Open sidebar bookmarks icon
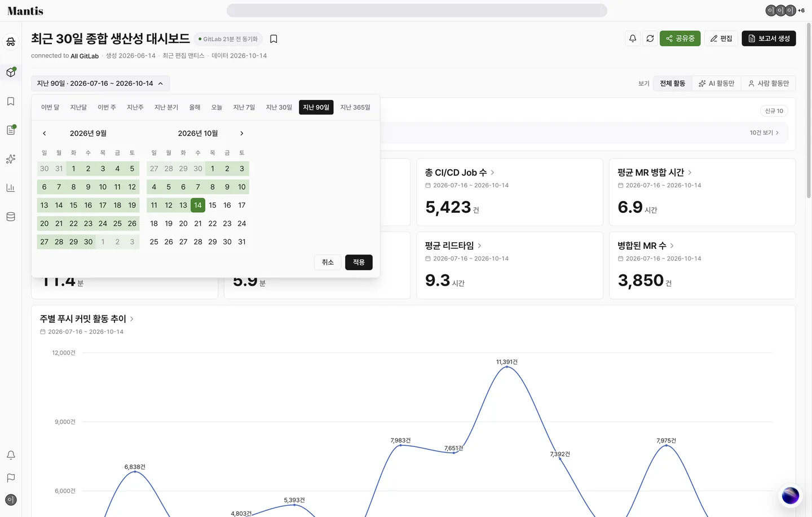 [x=11, y=102]
